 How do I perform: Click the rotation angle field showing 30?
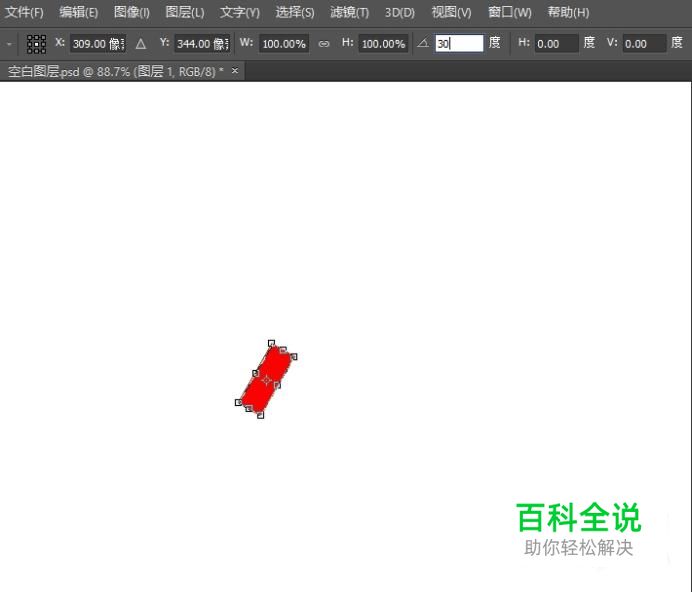click(x=459, y=43)
